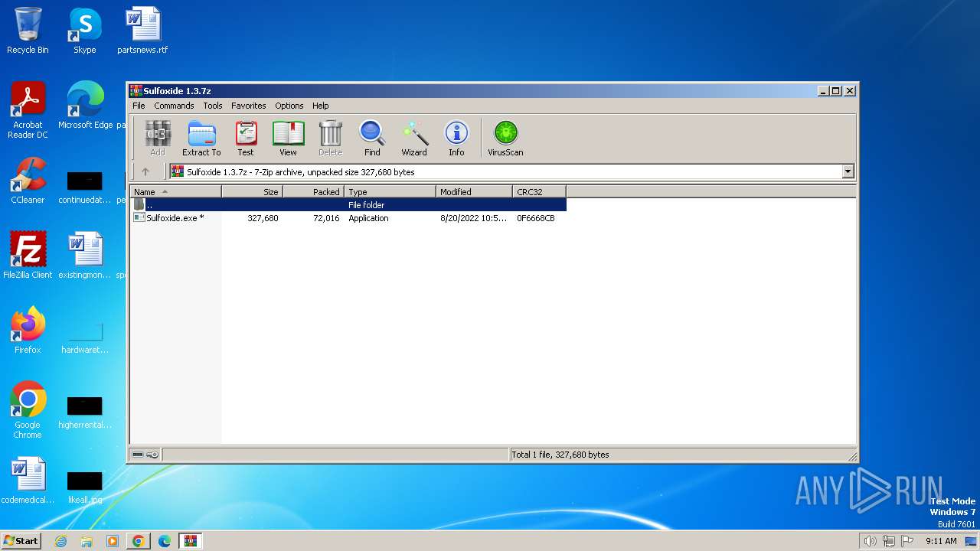Sort by Packed column header
This screenshot has width=980, height=551.
[x=314, y=192]
